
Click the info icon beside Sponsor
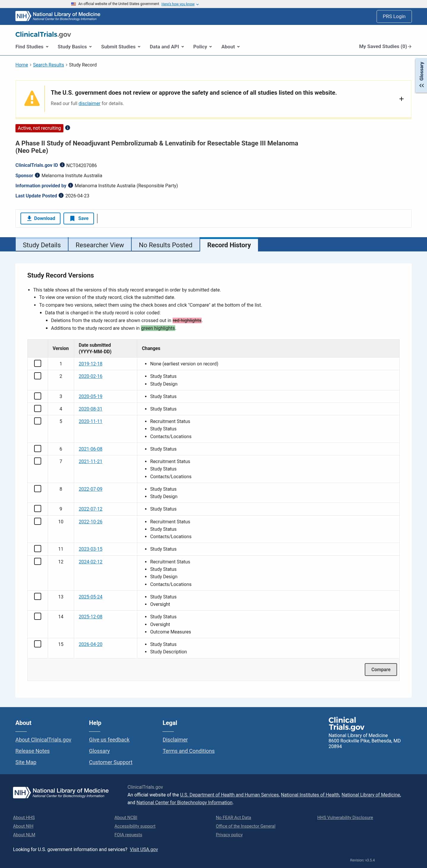coord(37,175)
